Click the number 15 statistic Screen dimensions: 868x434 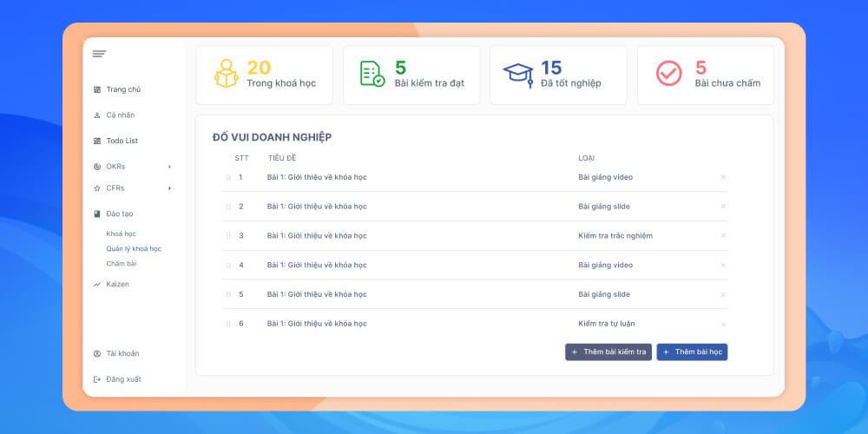[x=551, y=68]
